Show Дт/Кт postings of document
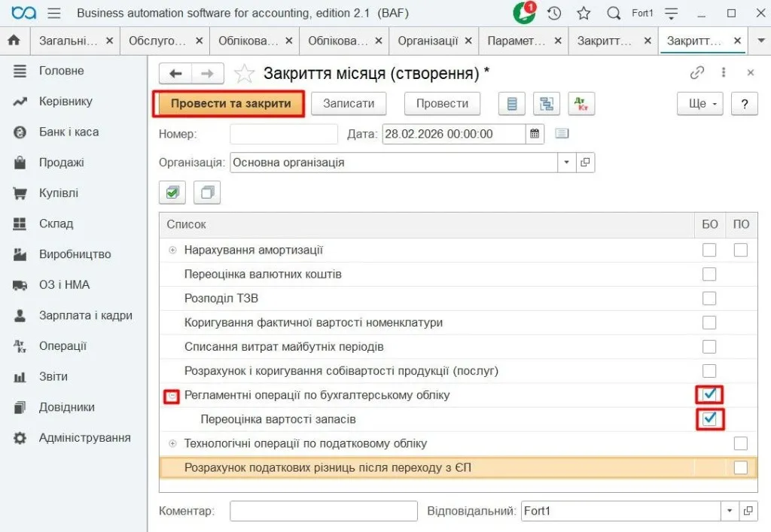The height and width of the screenshot is (532, 771). pos(581,104)
